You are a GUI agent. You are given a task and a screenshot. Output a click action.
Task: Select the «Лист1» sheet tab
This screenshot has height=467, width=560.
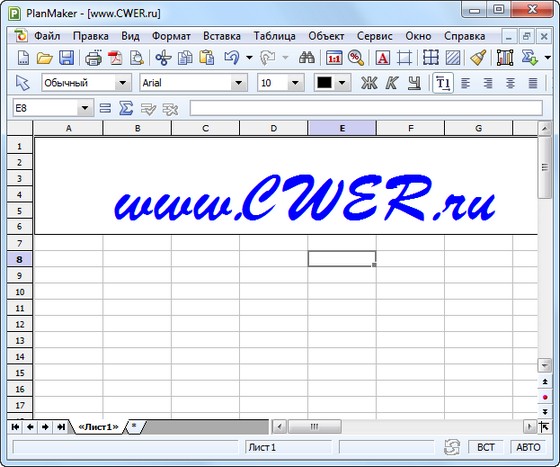pyautogui.click(x=98, y=427)
